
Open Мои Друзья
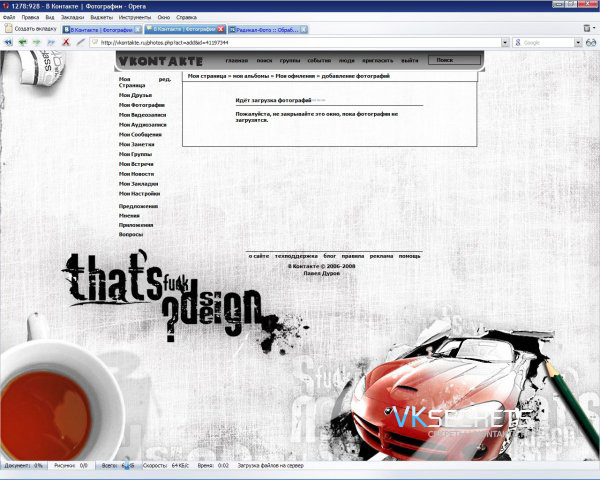pyautogui.click(x=135, y=95)
